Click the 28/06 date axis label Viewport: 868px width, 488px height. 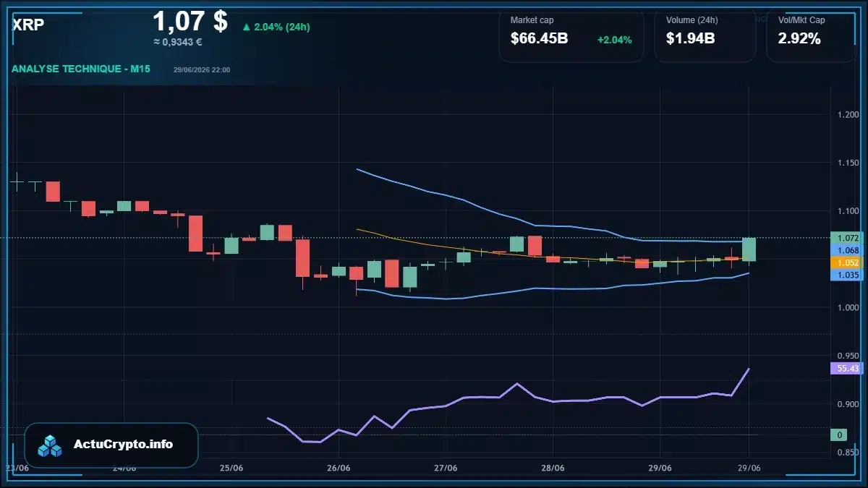pyautogui.click(x=553, y=468)
